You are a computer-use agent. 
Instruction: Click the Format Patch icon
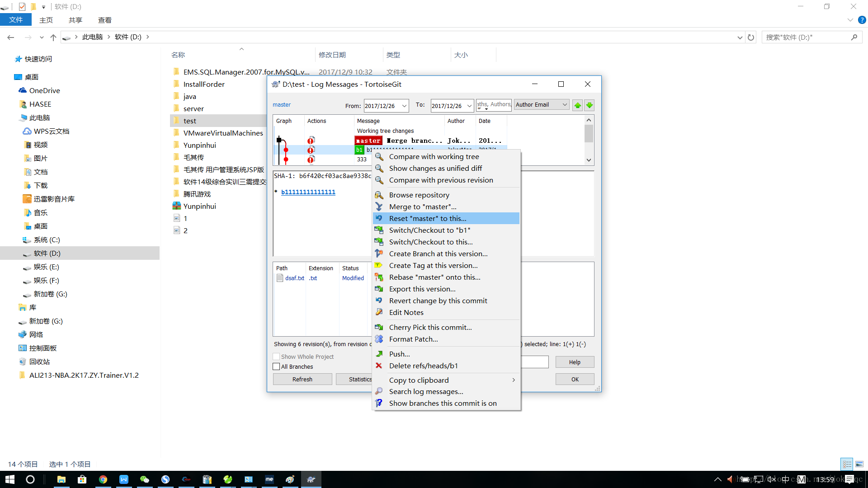pyautogui.click(x=379, y=339)
